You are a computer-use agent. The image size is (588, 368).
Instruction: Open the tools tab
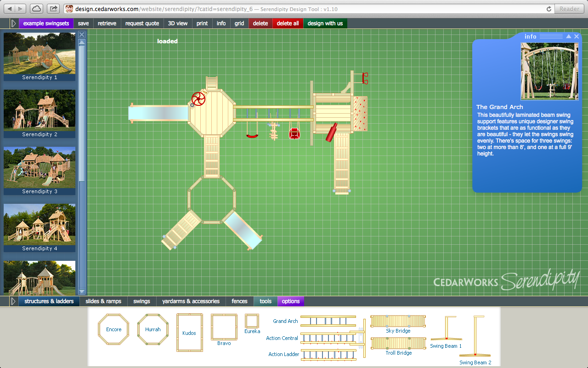click(266, 301)
